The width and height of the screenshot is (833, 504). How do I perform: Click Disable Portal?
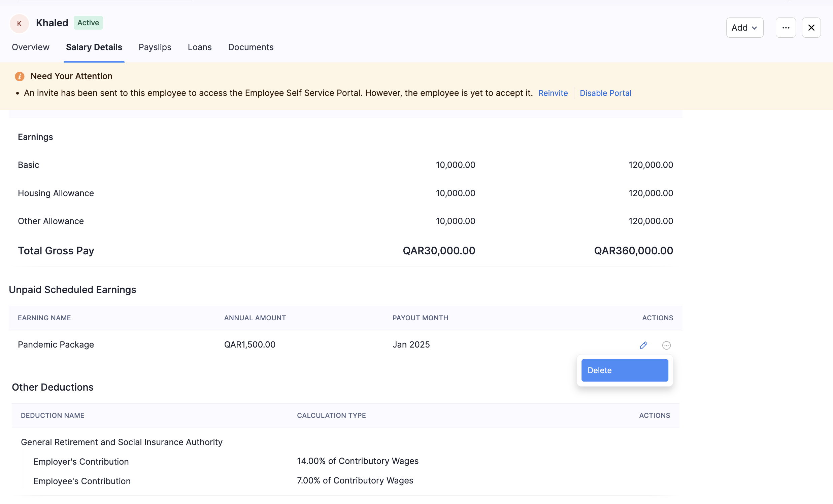(x=605, y=93)
